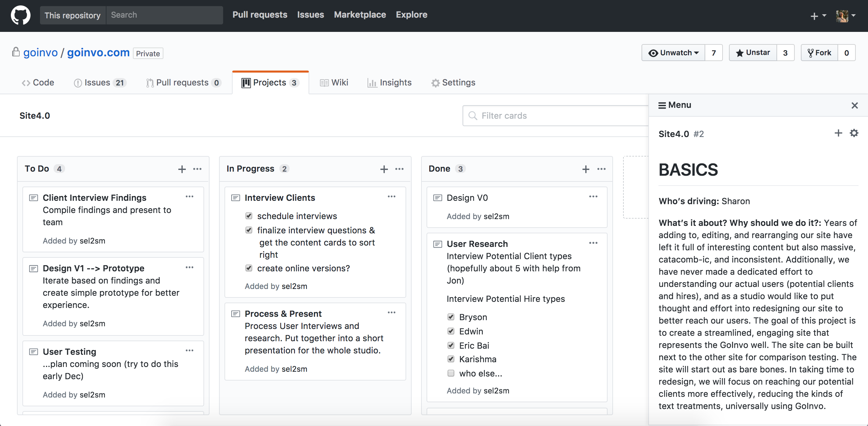Click the search magnifier in Filter cards

pos(473,116)
